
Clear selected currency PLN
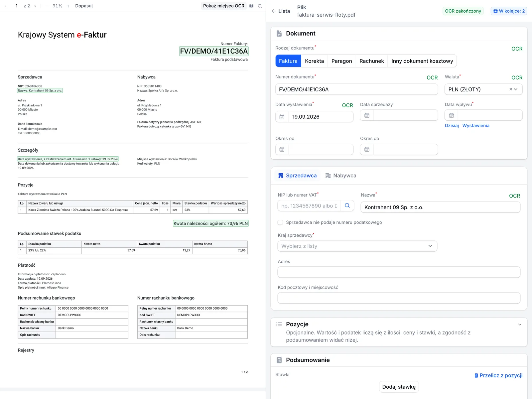pos(511,89)
